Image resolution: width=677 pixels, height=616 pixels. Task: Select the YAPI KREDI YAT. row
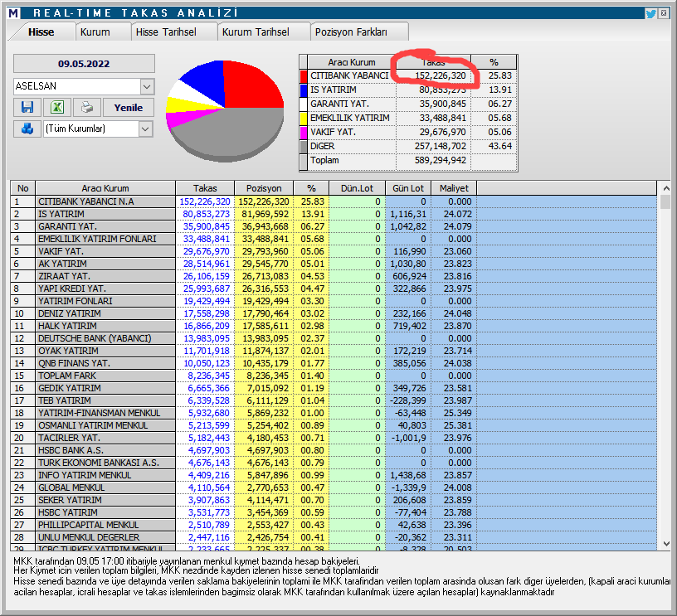point(334,289)
